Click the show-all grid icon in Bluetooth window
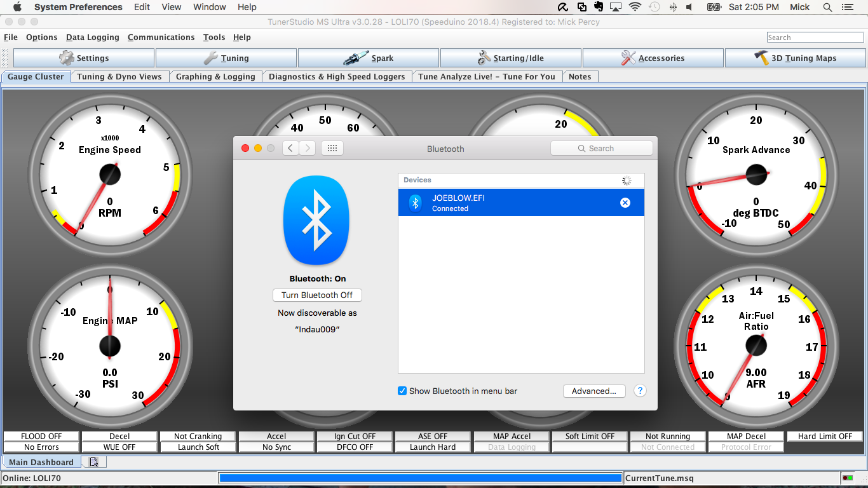The image size is (868, 488). pyautogui.click(x=332, y=149)
